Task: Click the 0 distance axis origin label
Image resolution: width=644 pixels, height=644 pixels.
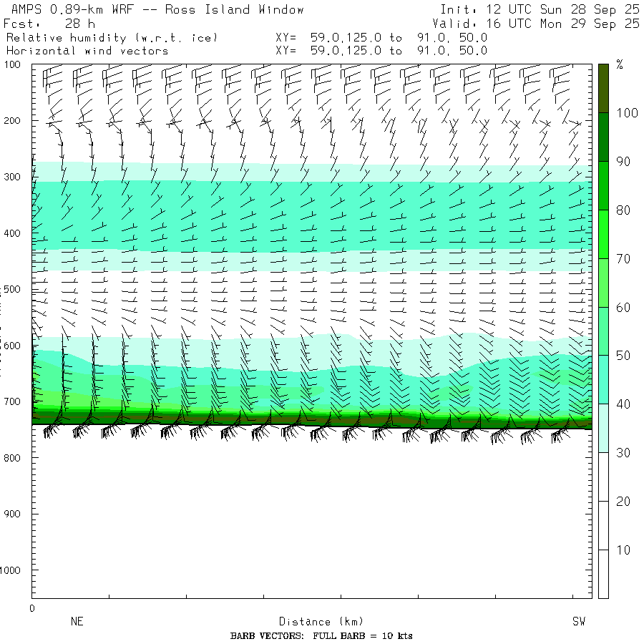Action: pos(32,609)
